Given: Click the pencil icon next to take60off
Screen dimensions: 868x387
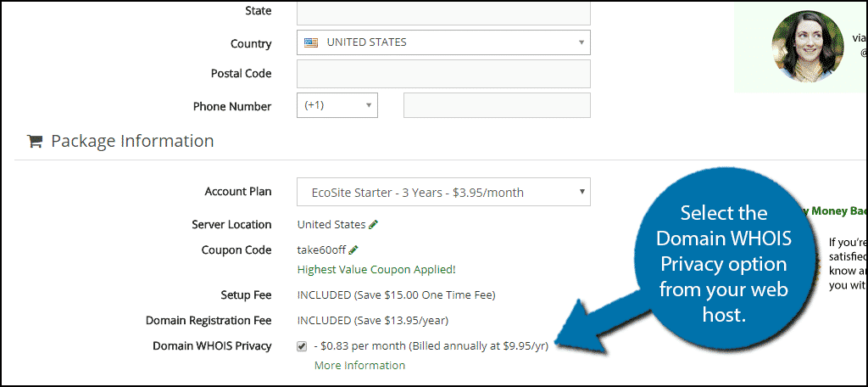Looking at the screenshot, I should [x=353, y=250].
